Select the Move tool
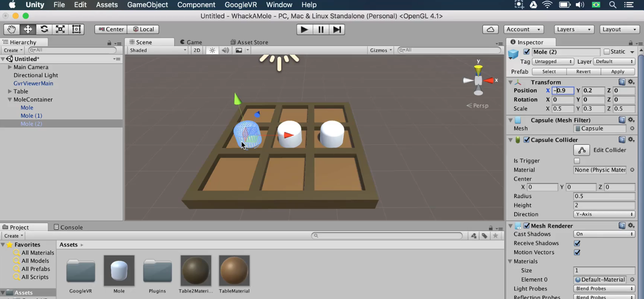This screenshot has width=644, height=299. pos(27,29)
